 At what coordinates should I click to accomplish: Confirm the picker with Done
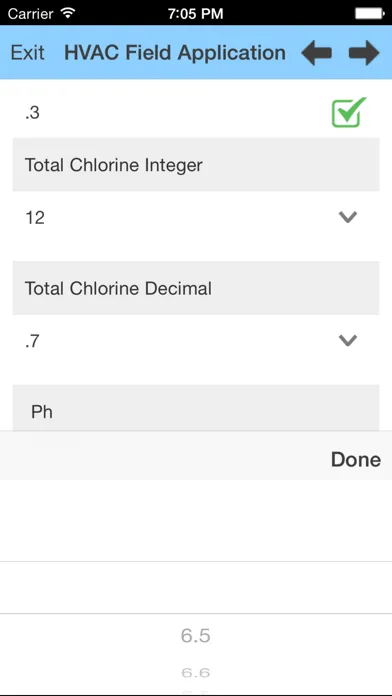point(356,459)
